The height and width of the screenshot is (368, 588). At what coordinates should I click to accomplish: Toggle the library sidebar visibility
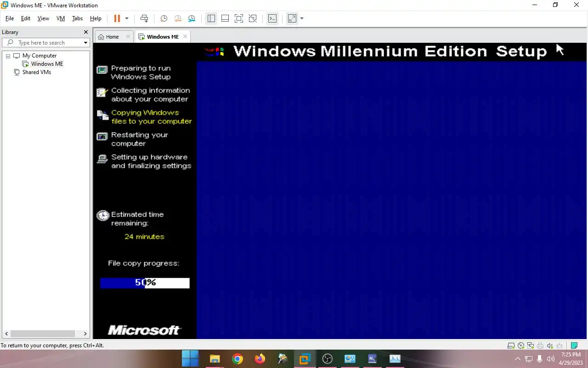211,18
